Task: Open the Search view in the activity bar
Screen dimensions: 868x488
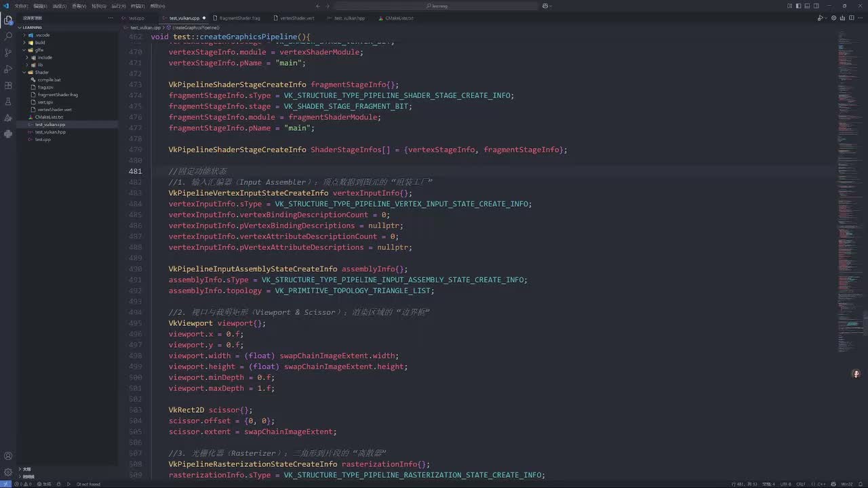Action: coord(8,36)
